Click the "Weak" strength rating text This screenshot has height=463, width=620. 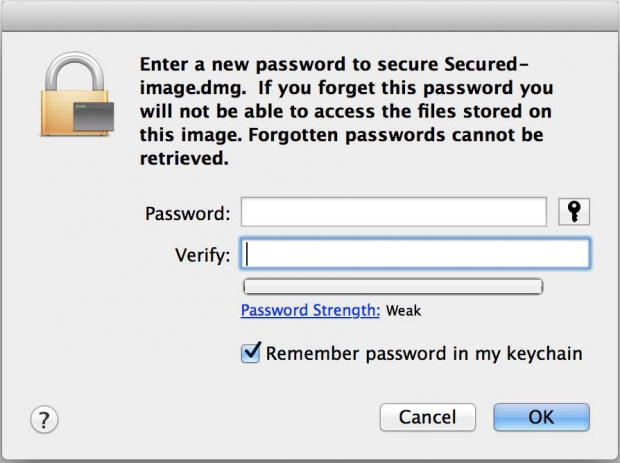403,311
